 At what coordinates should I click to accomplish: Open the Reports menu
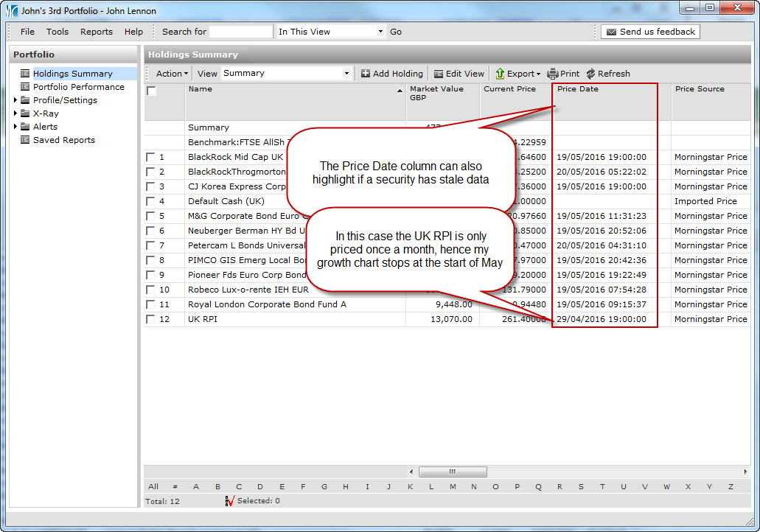[x=97, y=32]
